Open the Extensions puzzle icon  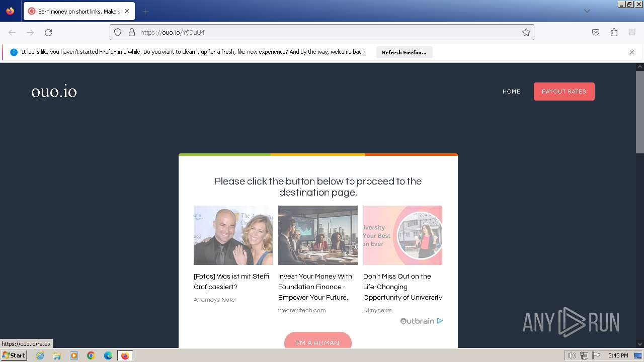[x=614, y=32]
